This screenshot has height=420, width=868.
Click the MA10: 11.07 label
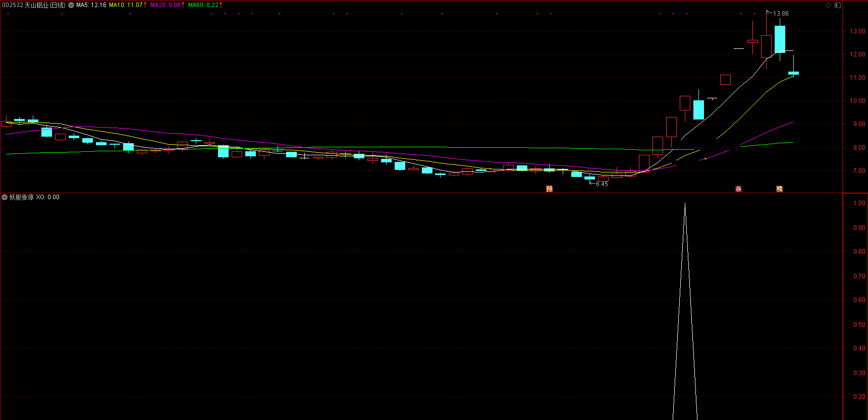click(x=126, y=5)
